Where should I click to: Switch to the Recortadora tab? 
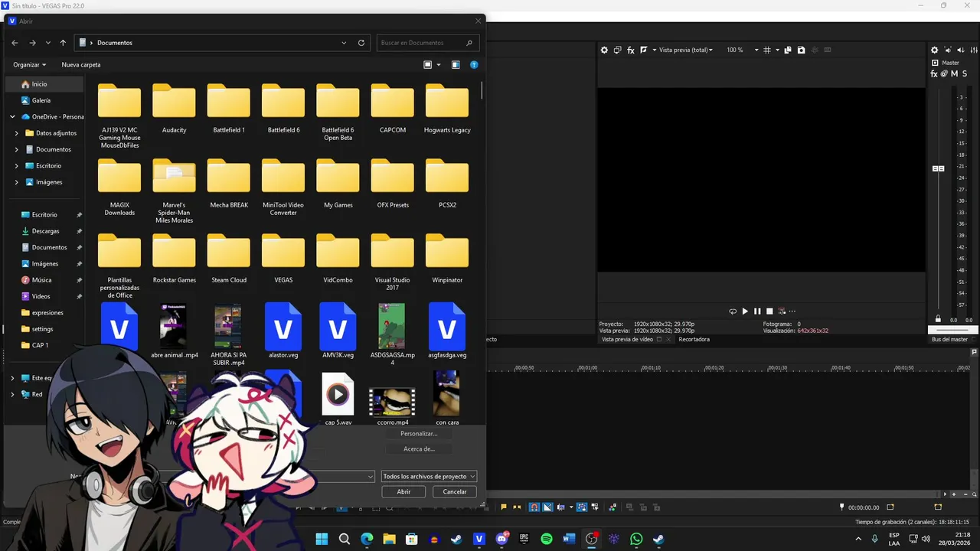(x=694, y=339)
